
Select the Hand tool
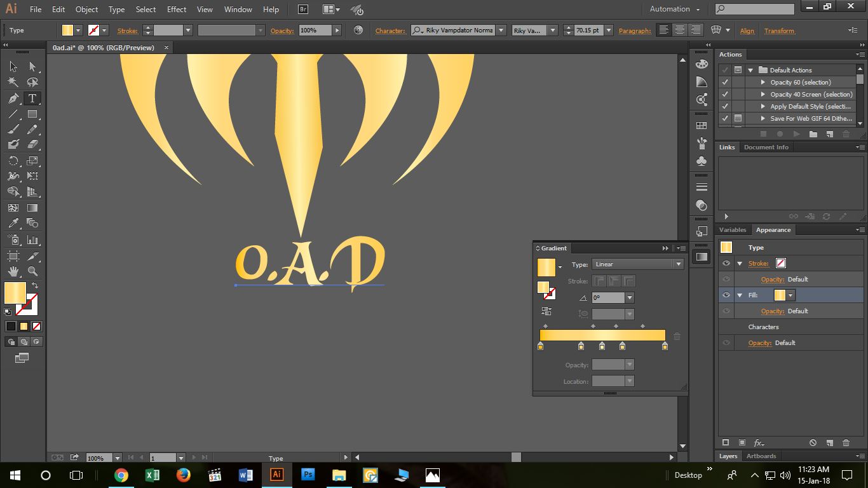point(13,271)
